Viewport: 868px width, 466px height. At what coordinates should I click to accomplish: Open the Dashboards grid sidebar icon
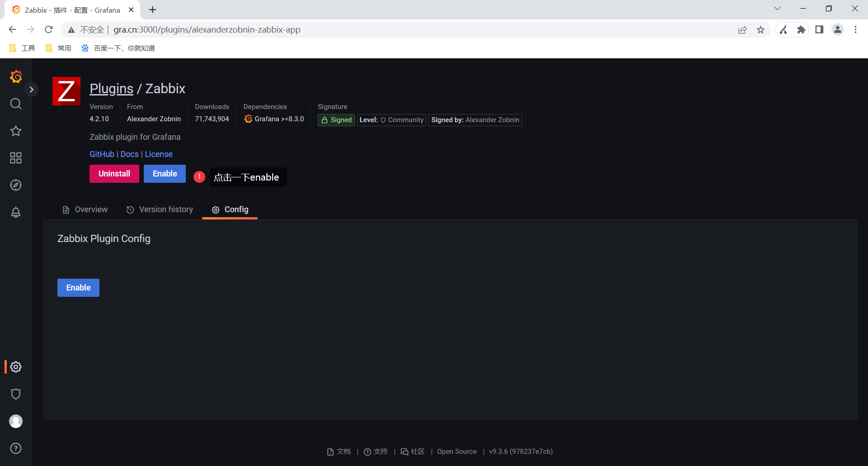[16, 158]
